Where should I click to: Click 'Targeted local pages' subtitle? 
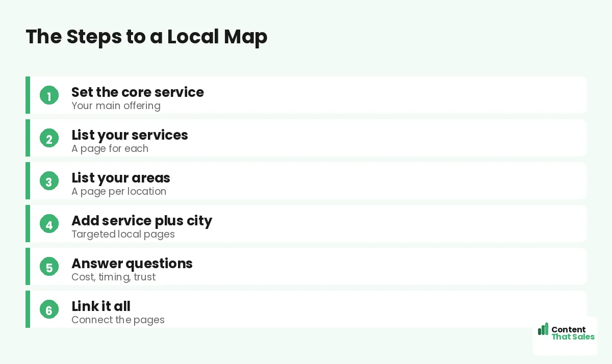[x=123, y=235]
